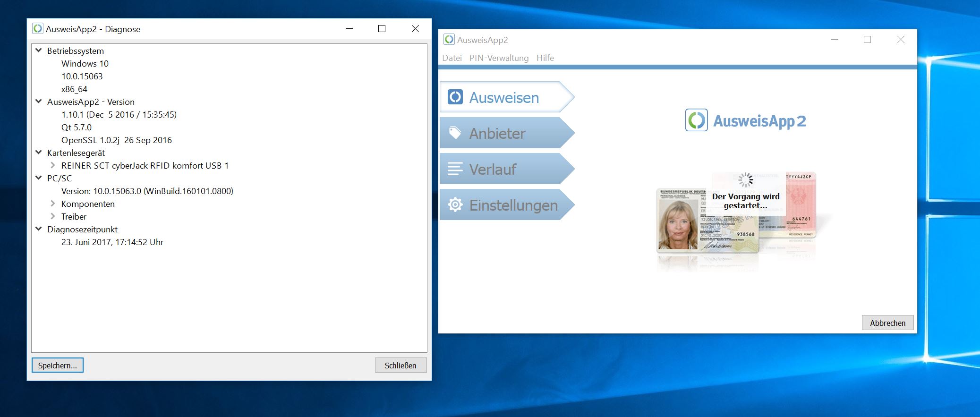Collapse the Diagnosezeitpunkt tree node
The height and width of the screenshot is (417, 980).
point(39,229)
